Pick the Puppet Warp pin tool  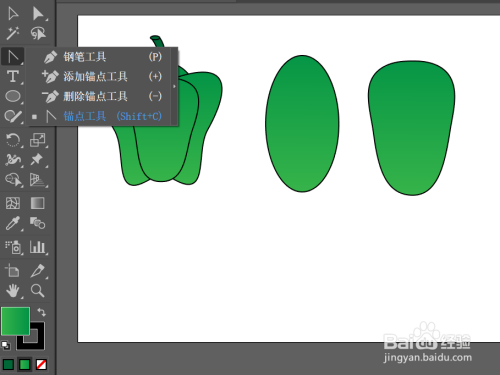(x=37, y=160)
